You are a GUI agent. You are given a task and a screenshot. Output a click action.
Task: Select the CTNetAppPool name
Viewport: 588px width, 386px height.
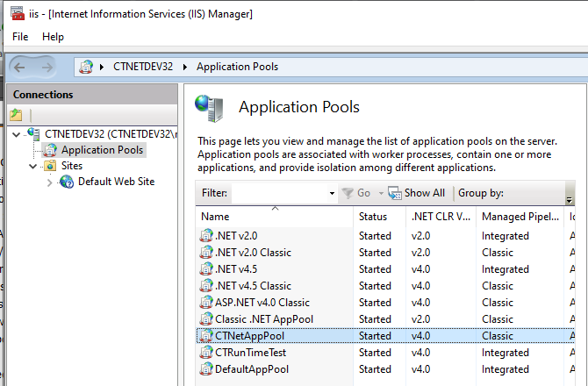pos(249,336)
